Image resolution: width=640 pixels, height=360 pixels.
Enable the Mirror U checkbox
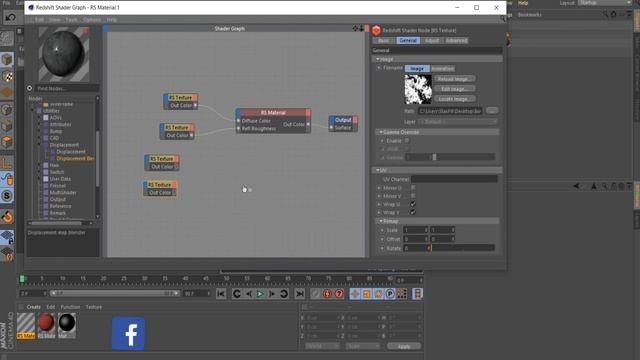[413, 188]
